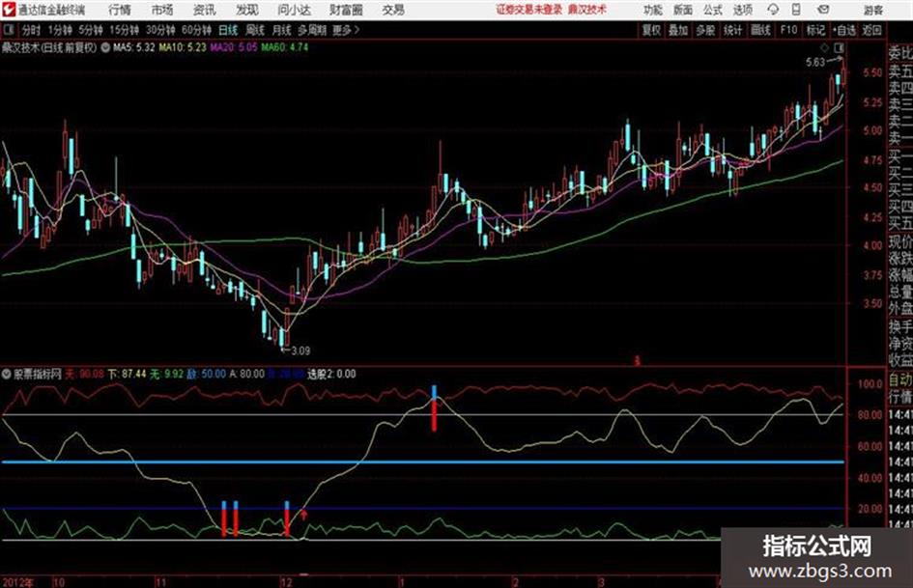Open the mail envelope icon

coord(823,10)
